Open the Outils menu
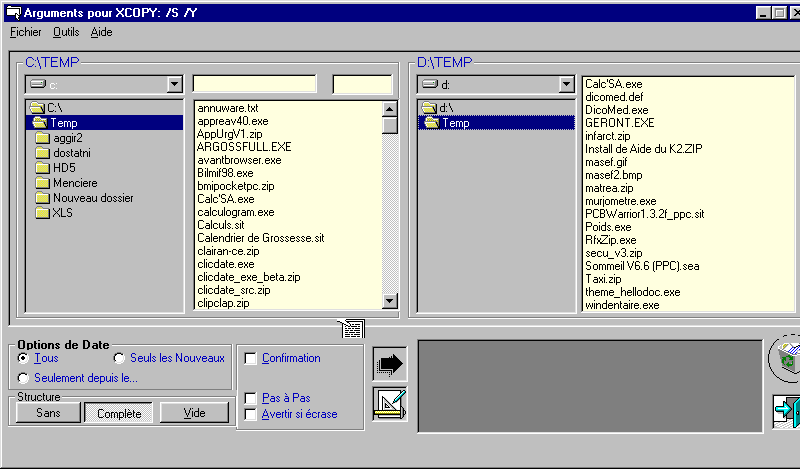The height and width of the screenshot is (469, 800). (x=66, y=32)
